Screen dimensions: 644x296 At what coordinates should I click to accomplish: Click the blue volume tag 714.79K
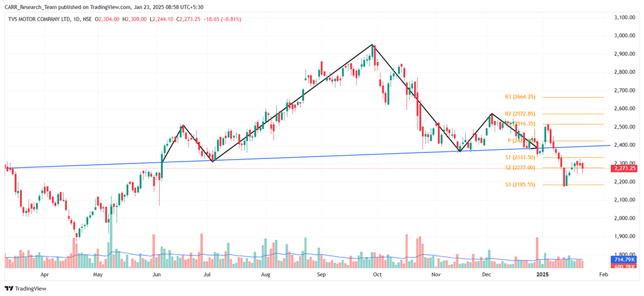click(623, 260)
